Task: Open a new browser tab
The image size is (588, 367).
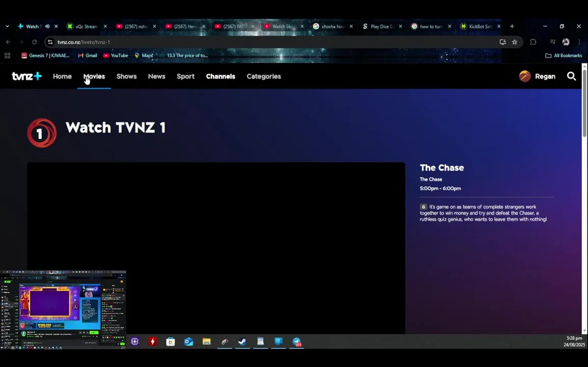Action: coord(512,27)
